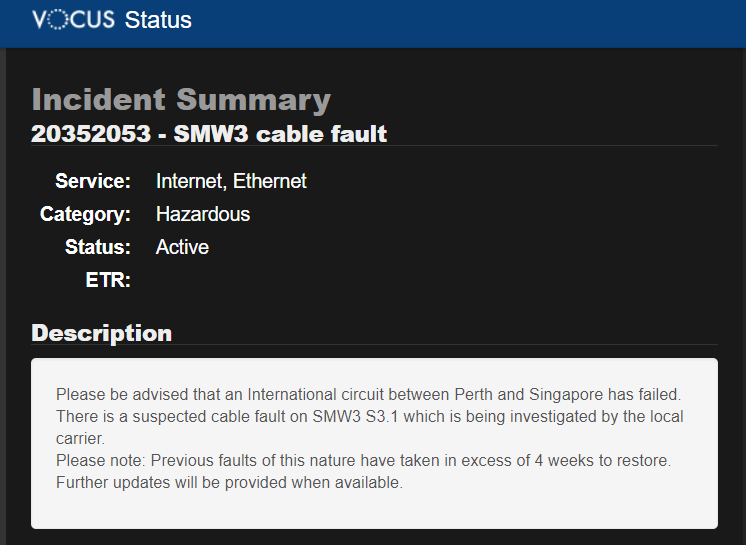Click the grey left edge strip
746x545 pixels.
pyautogui.click(x=2, y=296)
